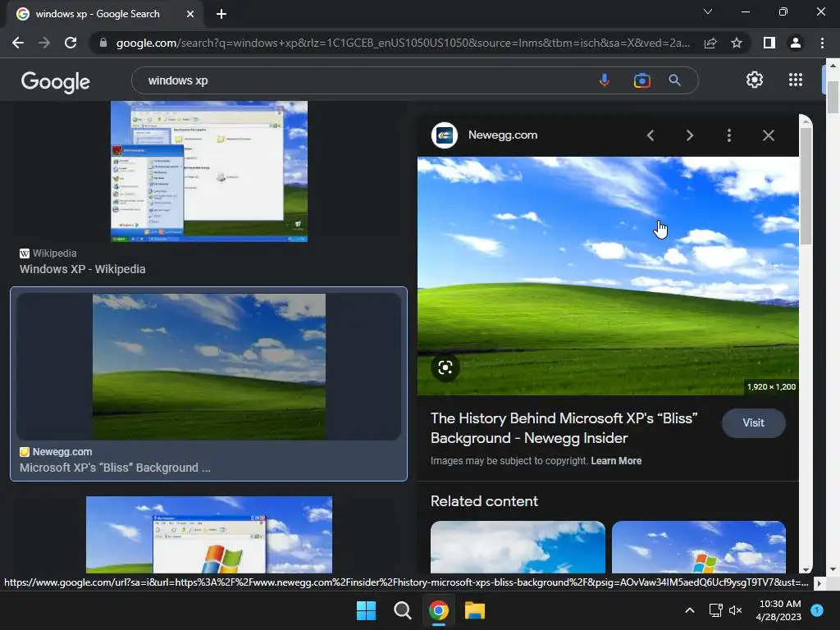
Task: Open the Bliss article title link
Action: coord(564,428)
